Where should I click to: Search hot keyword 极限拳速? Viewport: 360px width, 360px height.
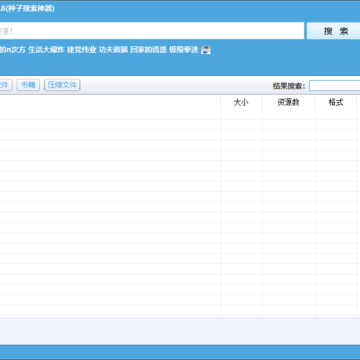[x=184, y=50]
